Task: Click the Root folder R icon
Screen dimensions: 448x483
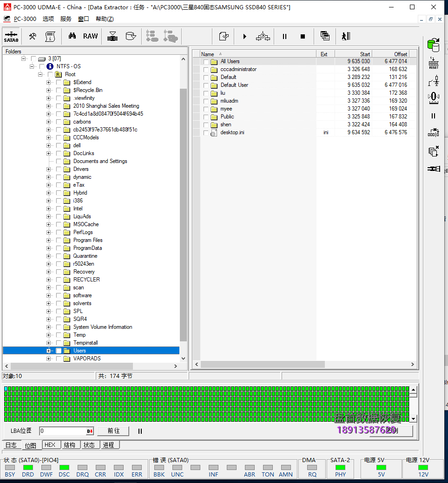Action: pyautogui.click(x=58, y=75)
